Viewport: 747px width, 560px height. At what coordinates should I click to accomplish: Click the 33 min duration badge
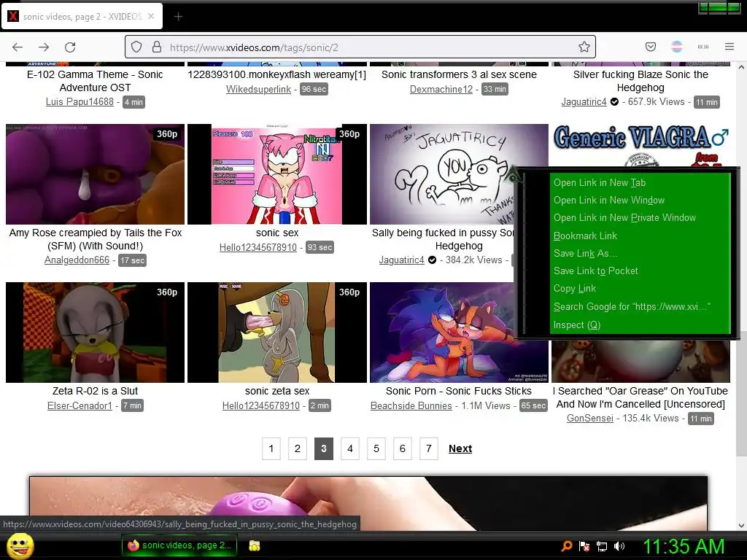point(495,89)
